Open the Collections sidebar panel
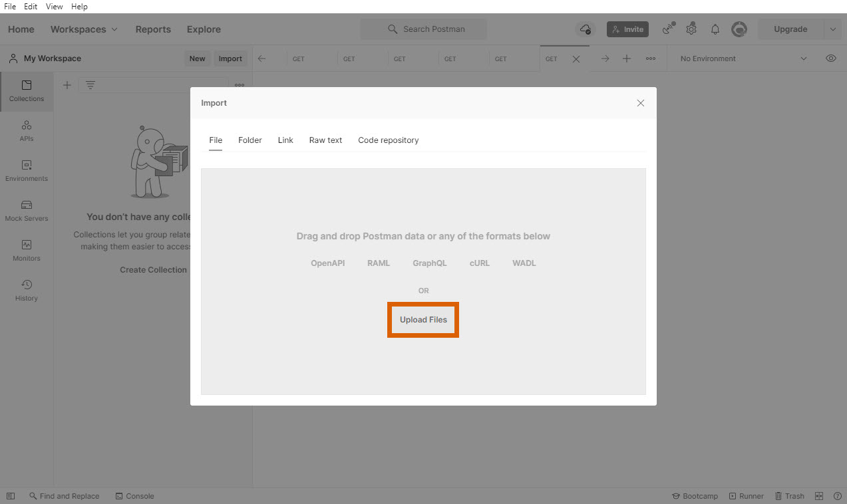The height and width of the screenshot is (504, 847). (x=27, y=91)
